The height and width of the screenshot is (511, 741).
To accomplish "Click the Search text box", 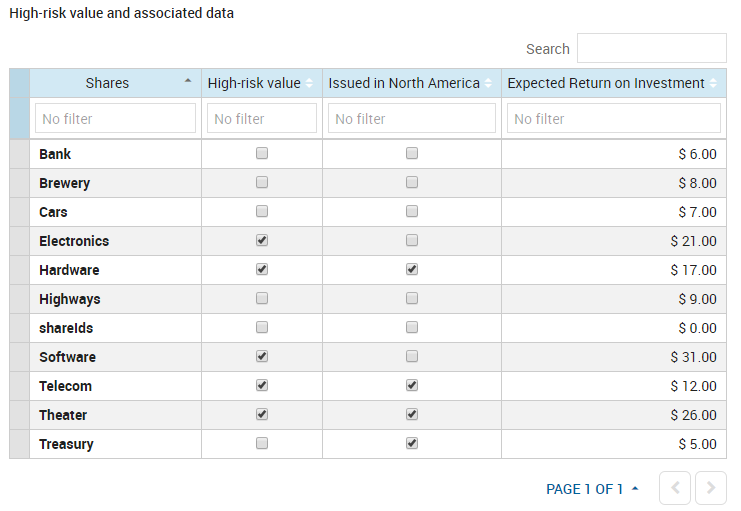I will 651,48.
